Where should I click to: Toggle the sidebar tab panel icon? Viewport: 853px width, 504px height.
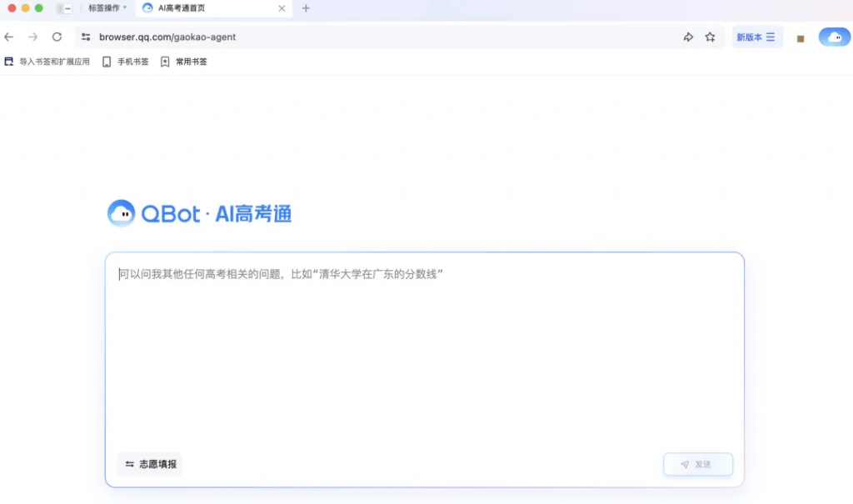[x=63, y=8]
